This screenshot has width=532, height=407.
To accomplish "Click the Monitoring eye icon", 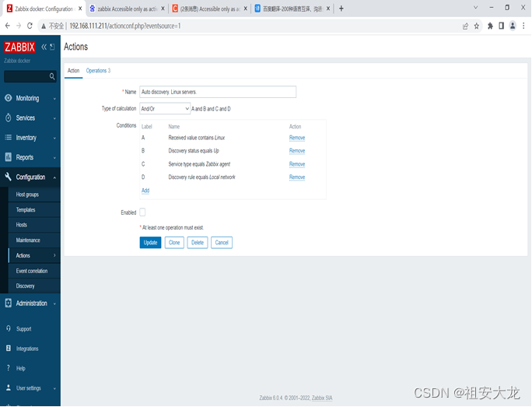I will click(x=9, y=98).
